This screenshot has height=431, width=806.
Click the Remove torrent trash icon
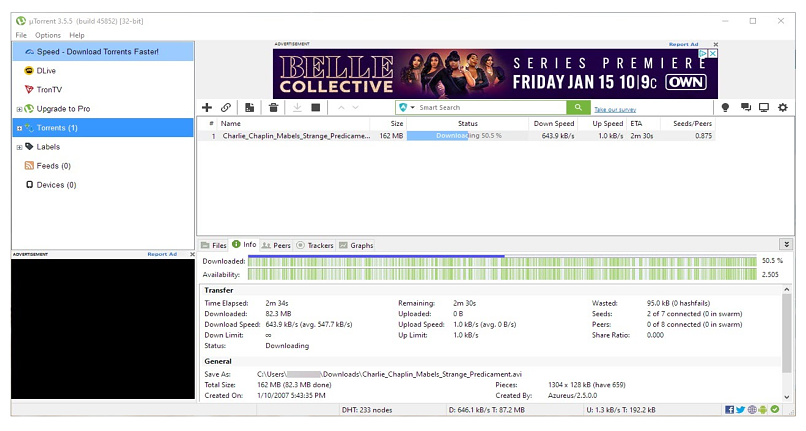coord(273,107)
